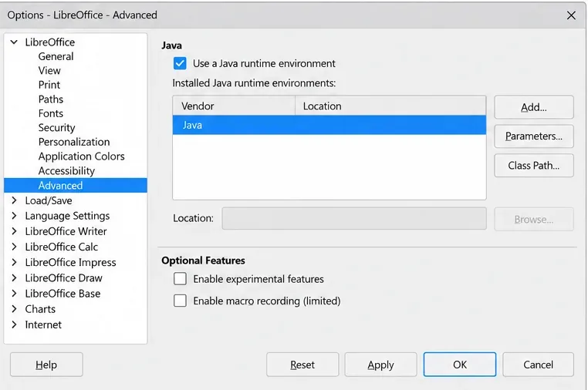Open View options page

(x=49, y=70)
